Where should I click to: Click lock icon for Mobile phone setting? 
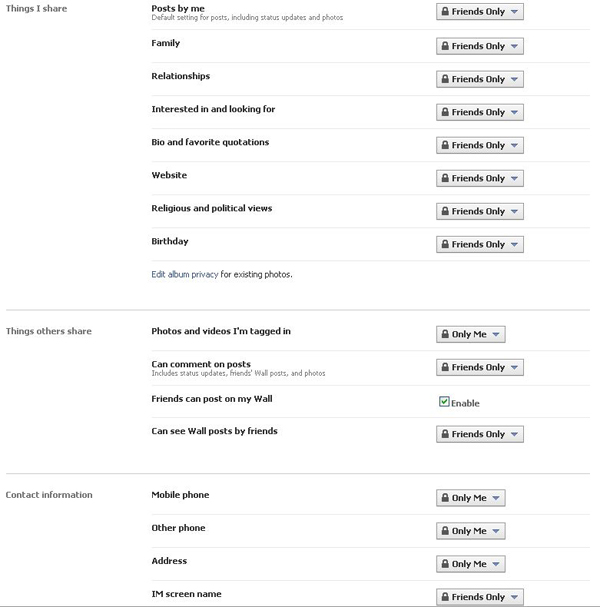coord(444,498)
